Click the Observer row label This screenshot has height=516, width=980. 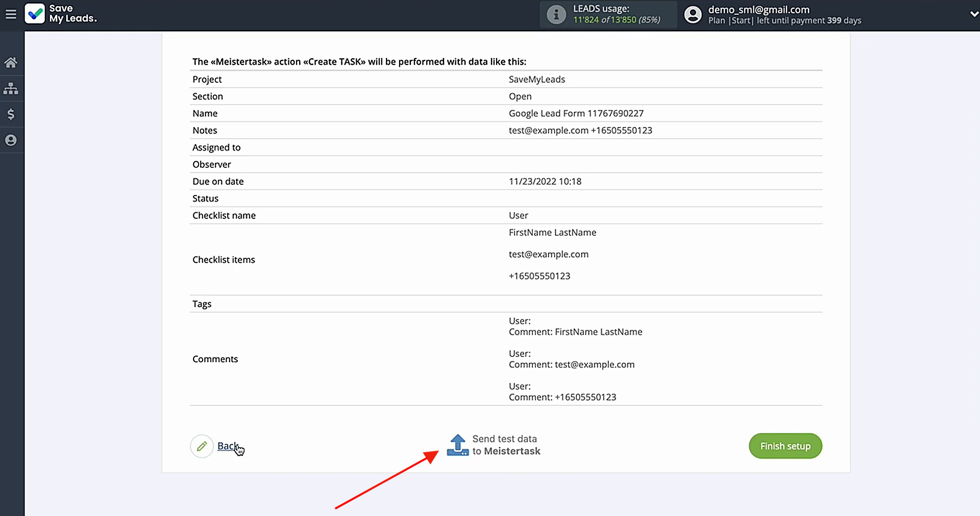pyautogui.click(x=211, y=164)
